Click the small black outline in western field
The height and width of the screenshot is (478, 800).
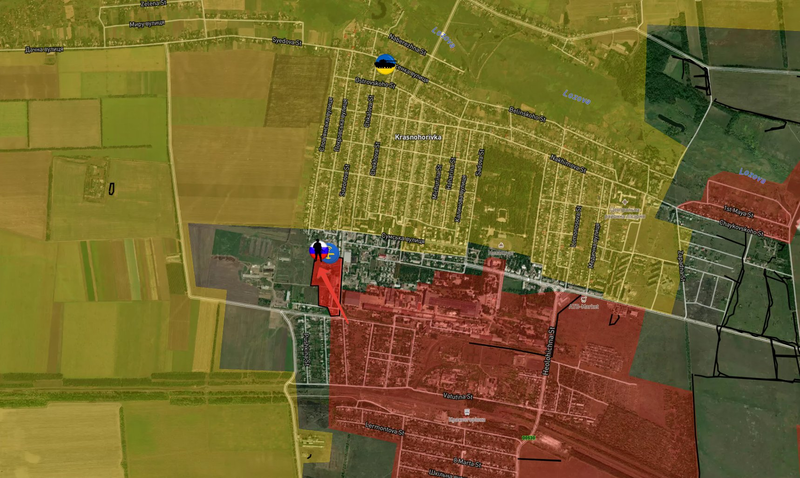tap(112, 186)
